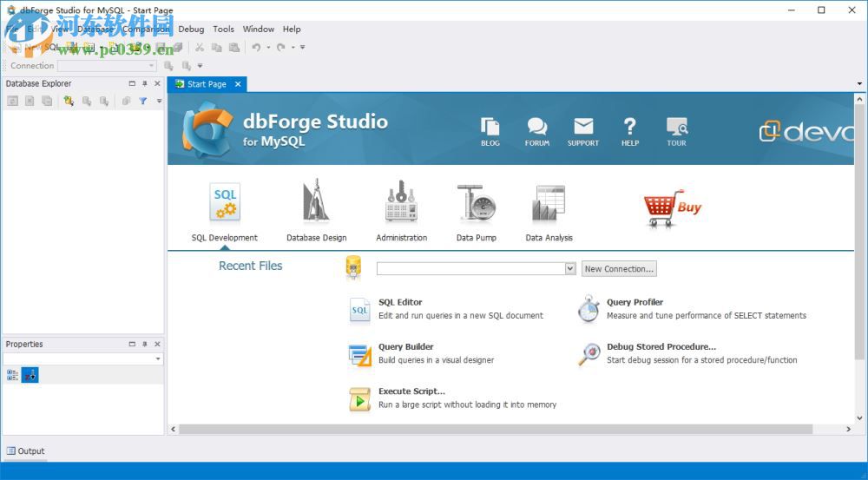Click the Query Builder icon
Image resolution: width=868 pixels, height=480 pixels.
pyautogui.click(x=360, y=355)
